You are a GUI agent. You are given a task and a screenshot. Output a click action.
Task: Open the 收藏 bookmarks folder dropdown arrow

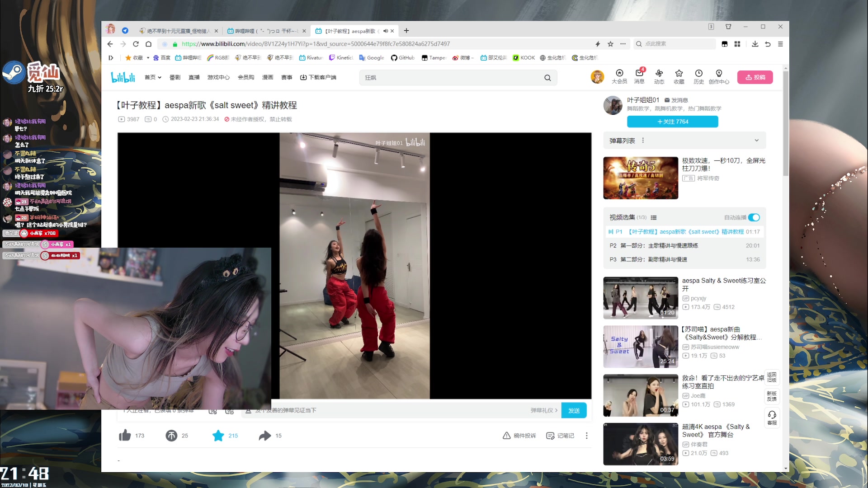click(148, 58)
